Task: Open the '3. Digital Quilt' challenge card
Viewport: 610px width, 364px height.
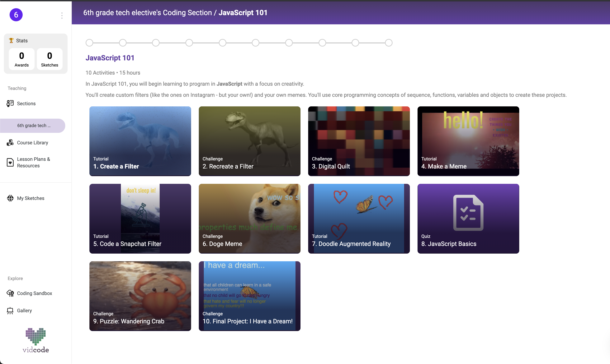Action: click(x=359, y=141)
